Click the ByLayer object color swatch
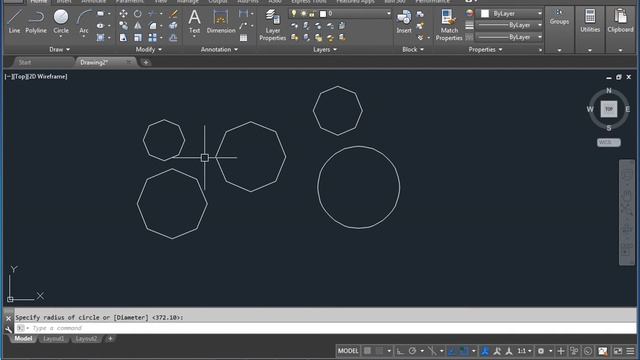Screen dimensions: 640x360 pos(485,13)
